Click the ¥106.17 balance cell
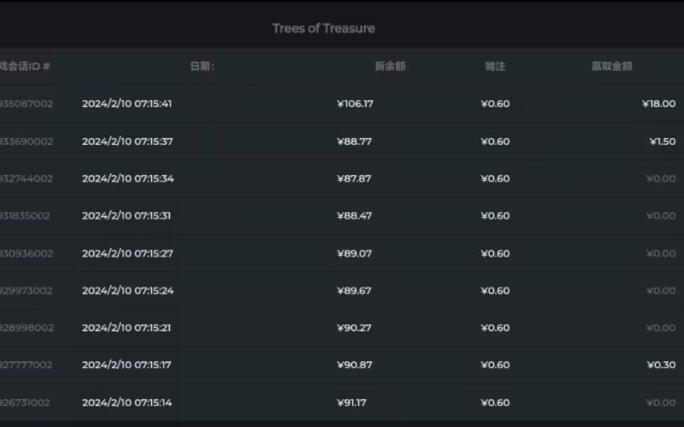This screenshot has width=684, height=427. 355,103
